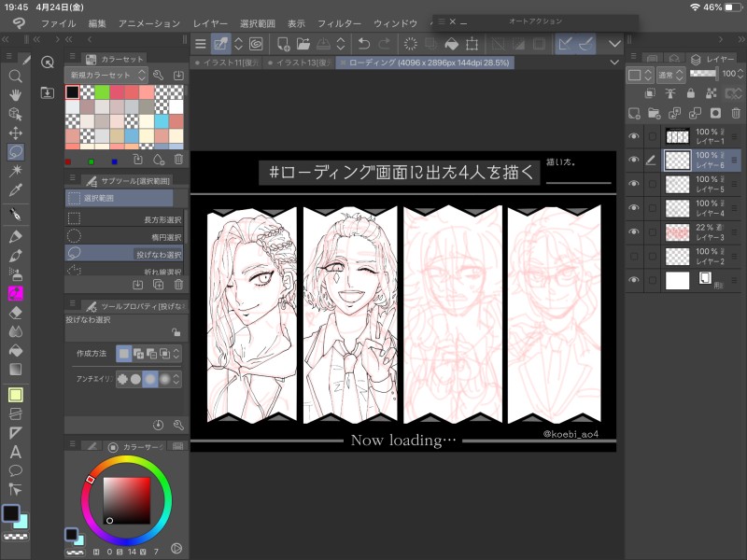Select the Text tool

click(x=15, y=452)
